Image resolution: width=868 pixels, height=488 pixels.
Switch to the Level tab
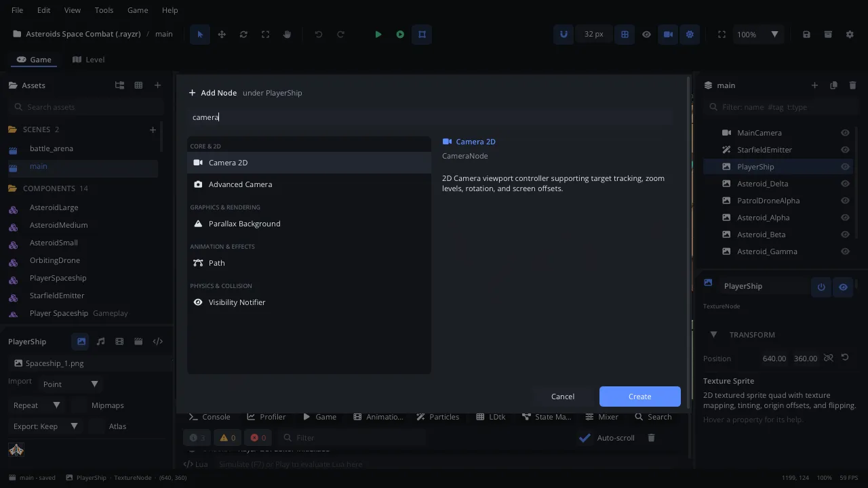tap(88, 60)
